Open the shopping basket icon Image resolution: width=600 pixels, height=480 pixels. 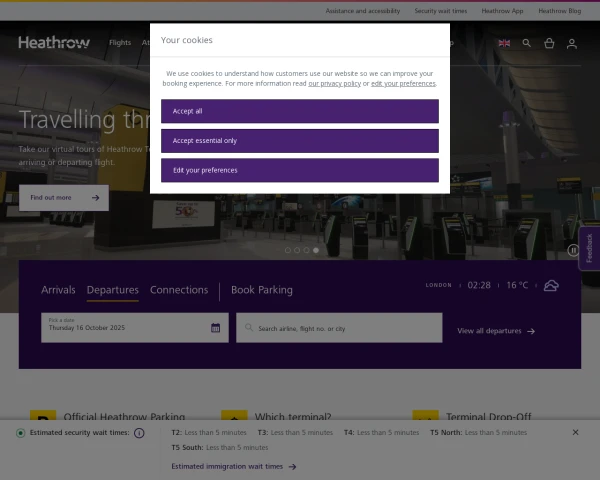click(549, 43)
